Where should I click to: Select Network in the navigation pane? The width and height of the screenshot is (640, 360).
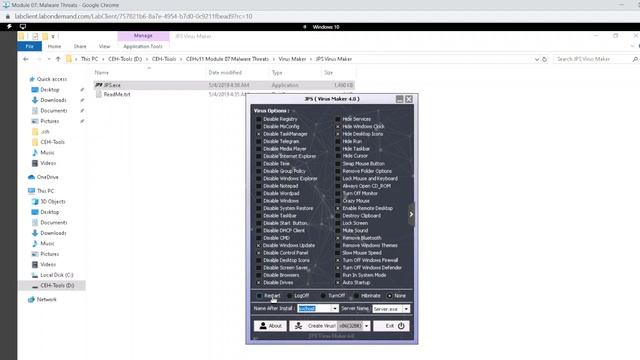click(x=47, y=300)
